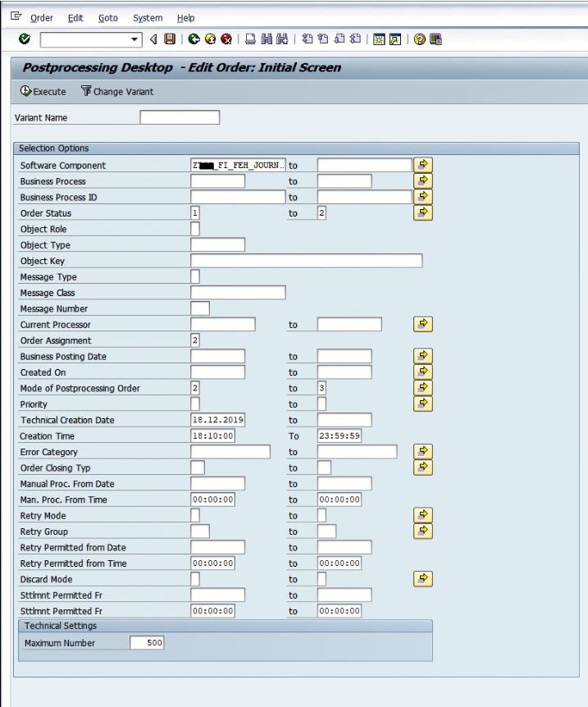Open the Order menu
588x707 pixels.
click(42, 18)
